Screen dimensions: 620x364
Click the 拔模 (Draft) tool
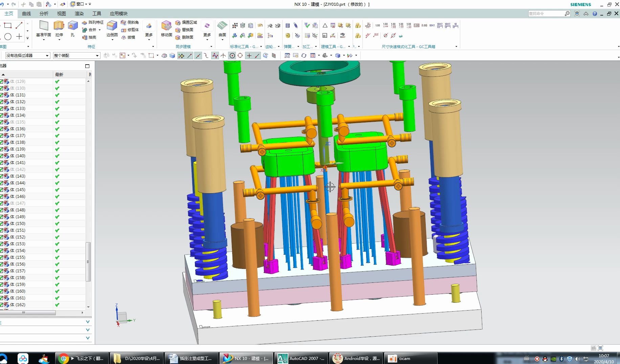(x=128, y=38)
